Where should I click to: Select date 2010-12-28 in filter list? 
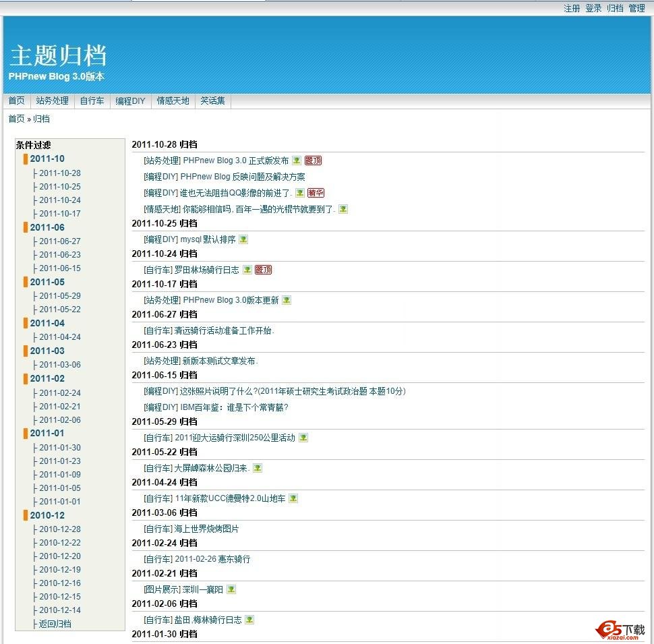click(x=60, y=529)
